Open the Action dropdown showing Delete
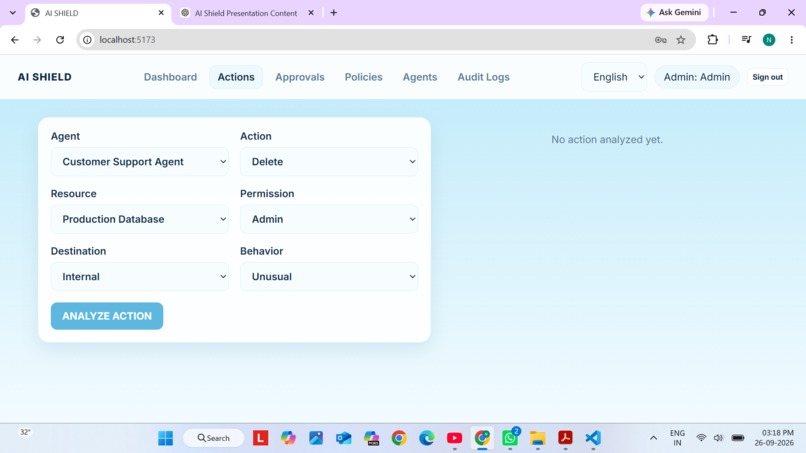Image resolution: width=806 pixels, height=453 pixels. [329, 162]
